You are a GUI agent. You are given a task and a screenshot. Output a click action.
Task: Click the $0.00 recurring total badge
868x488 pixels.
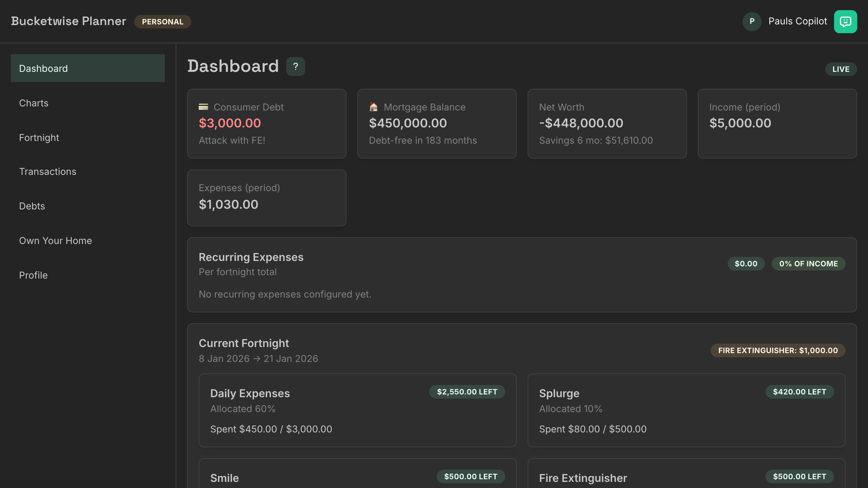[x=746, y=264]
